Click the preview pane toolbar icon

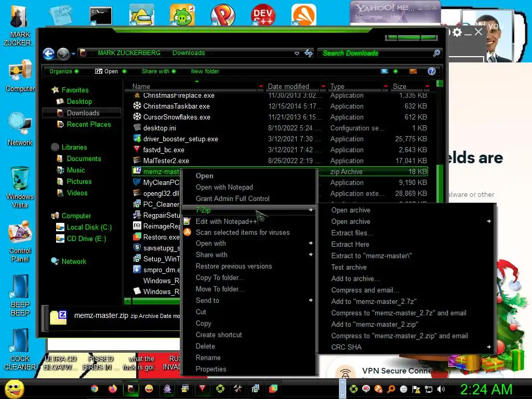413,71
